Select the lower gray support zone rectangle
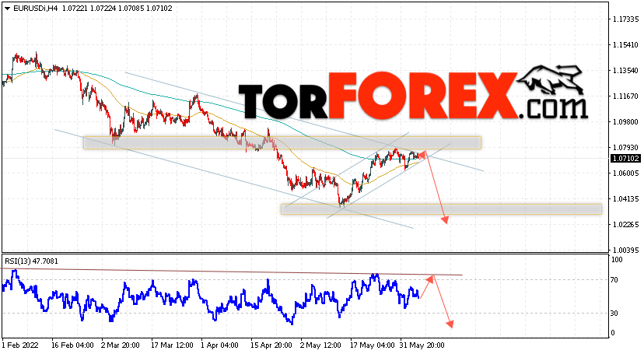644x354 pixels. point(441,209)
